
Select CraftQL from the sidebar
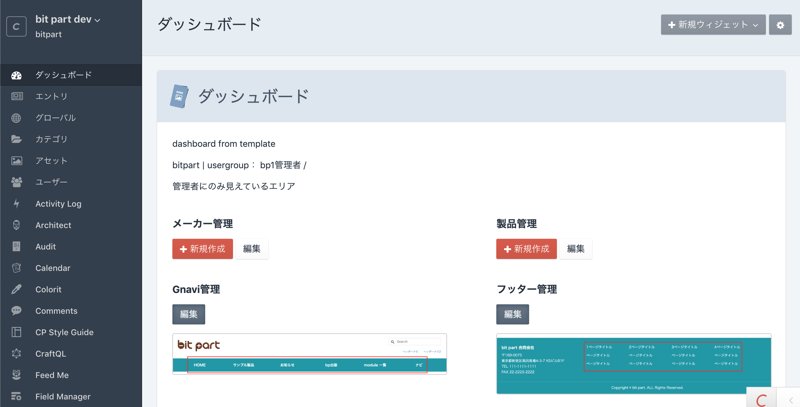click(50, 354)
